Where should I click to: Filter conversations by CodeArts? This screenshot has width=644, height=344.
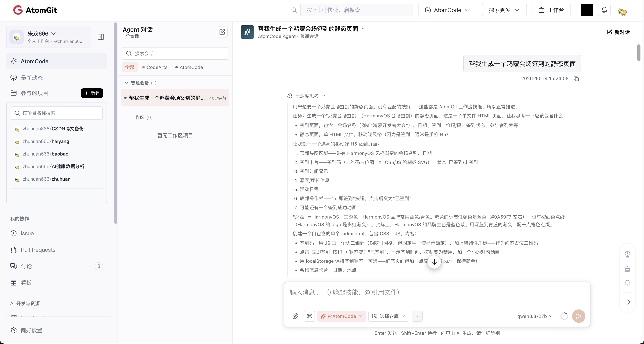pos(155,67)
